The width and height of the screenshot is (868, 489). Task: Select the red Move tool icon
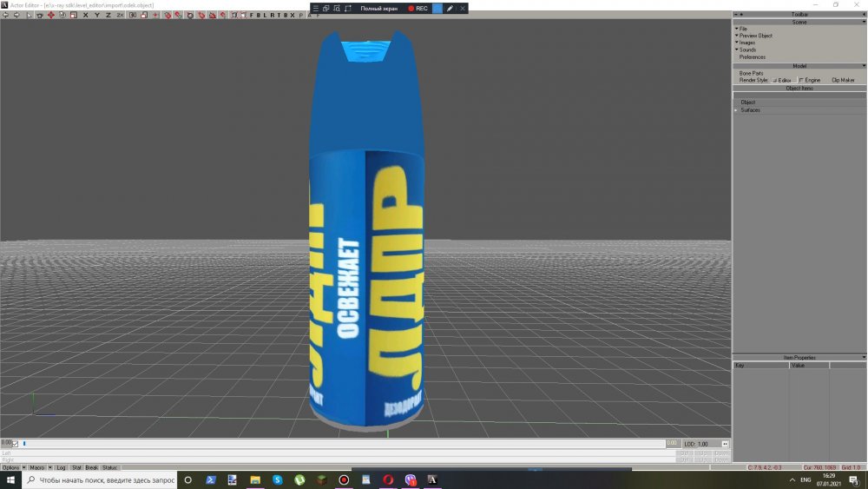click(51, 15)
